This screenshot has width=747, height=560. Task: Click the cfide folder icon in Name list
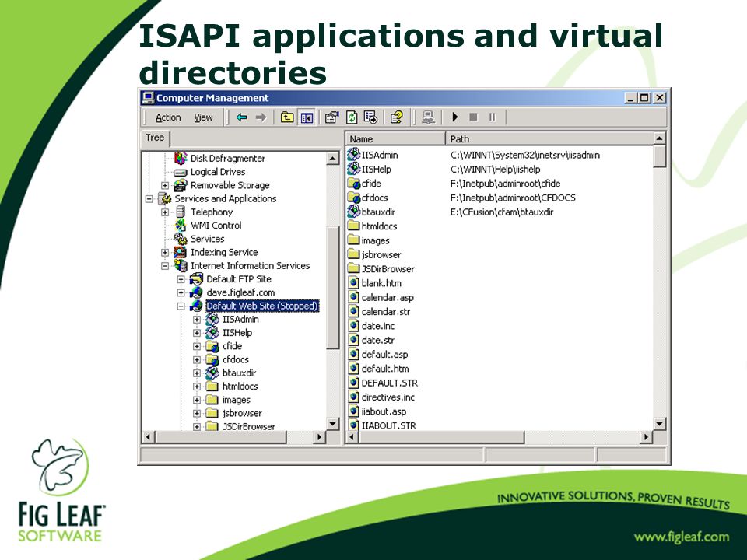pyautogui.click(x=353, y=184)
